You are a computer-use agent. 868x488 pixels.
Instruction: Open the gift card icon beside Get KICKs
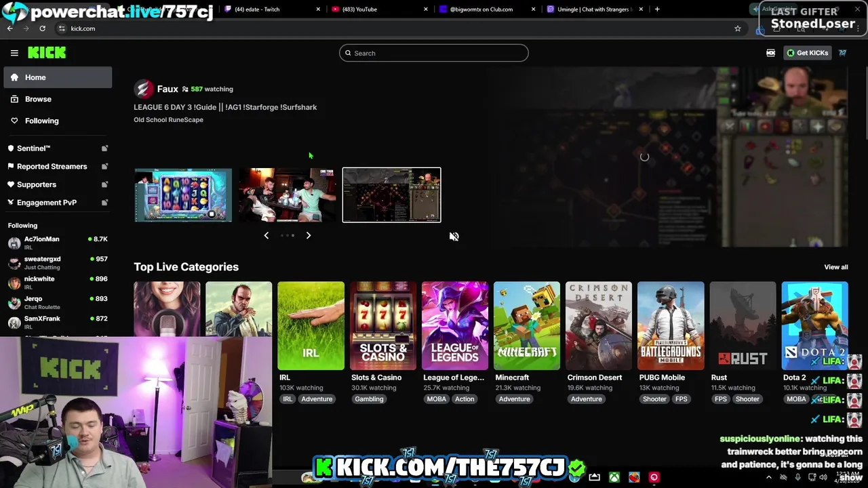pos(771,53)
